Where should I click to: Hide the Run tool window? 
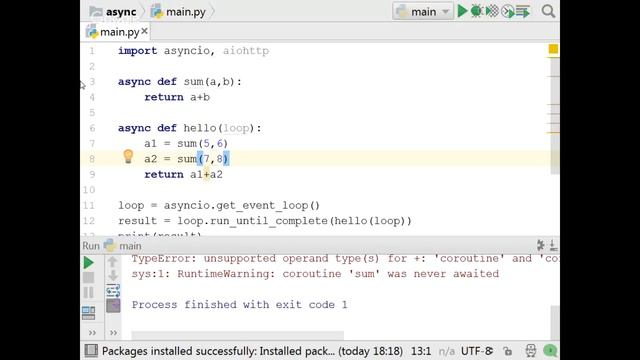point(553,245)
